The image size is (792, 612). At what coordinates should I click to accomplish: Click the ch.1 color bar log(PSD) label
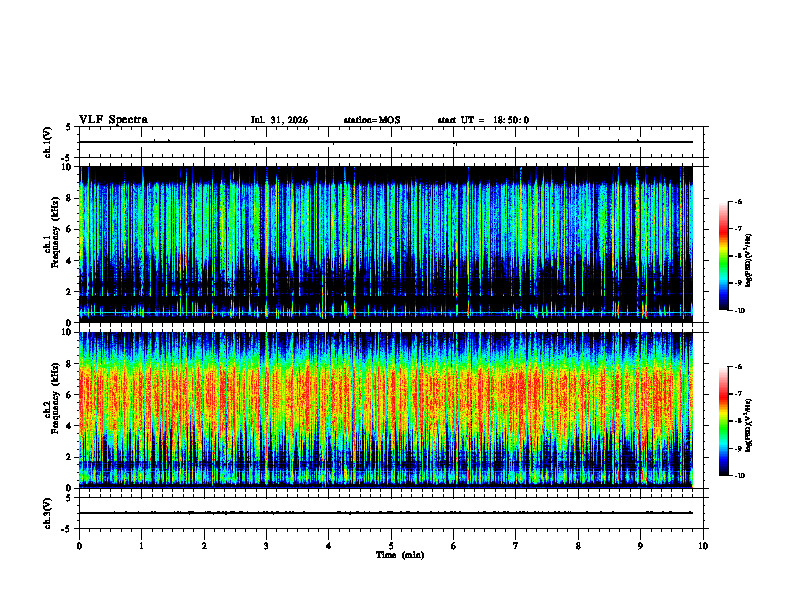click(748, 261)
